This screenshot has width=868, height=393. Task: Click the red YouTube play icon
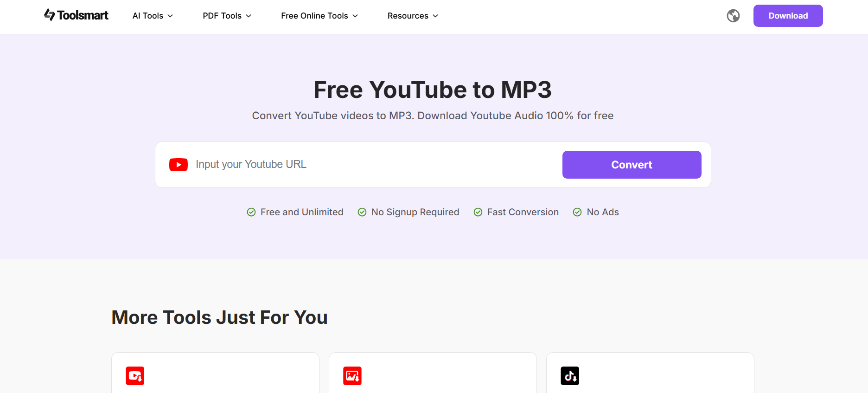179,165
